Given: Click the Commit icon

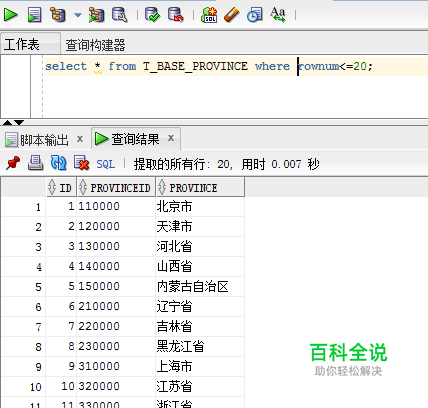Looking at the screenshot, I should (x=152, y=15).
